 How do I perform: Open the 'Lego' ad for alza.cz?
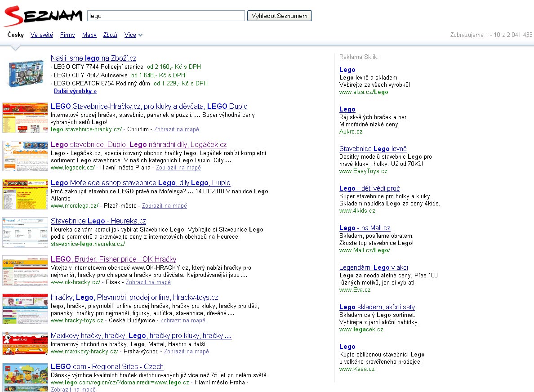tap(347, 70)
